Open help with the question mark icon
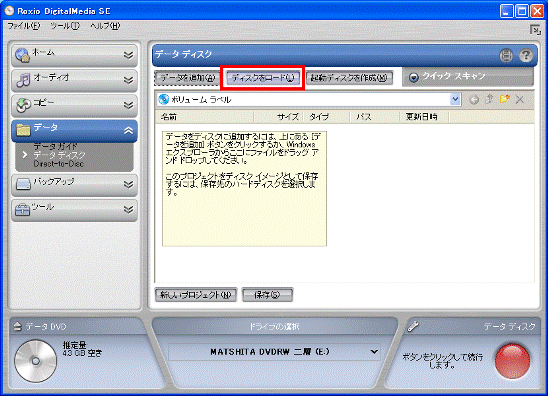 (x=525, y=55)
